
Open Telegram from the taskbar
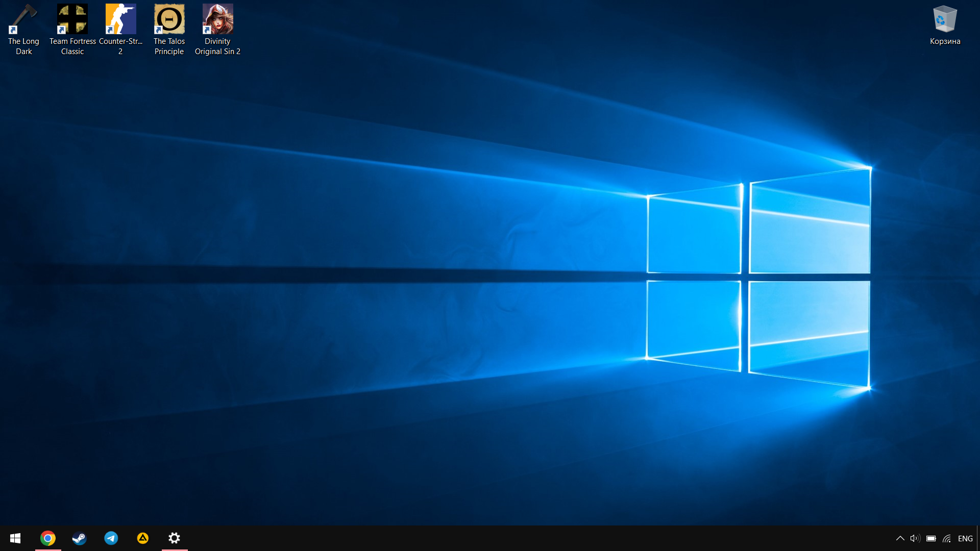tap(111, 538)
